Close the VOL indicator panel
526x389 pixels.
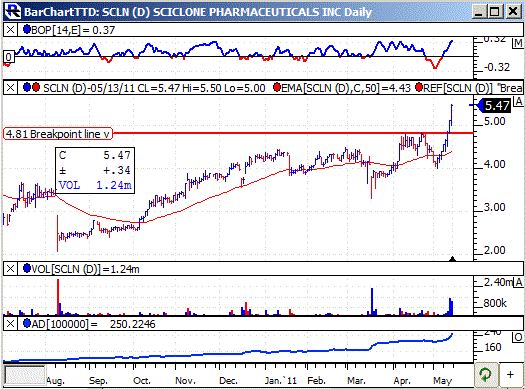pos(10,269)
